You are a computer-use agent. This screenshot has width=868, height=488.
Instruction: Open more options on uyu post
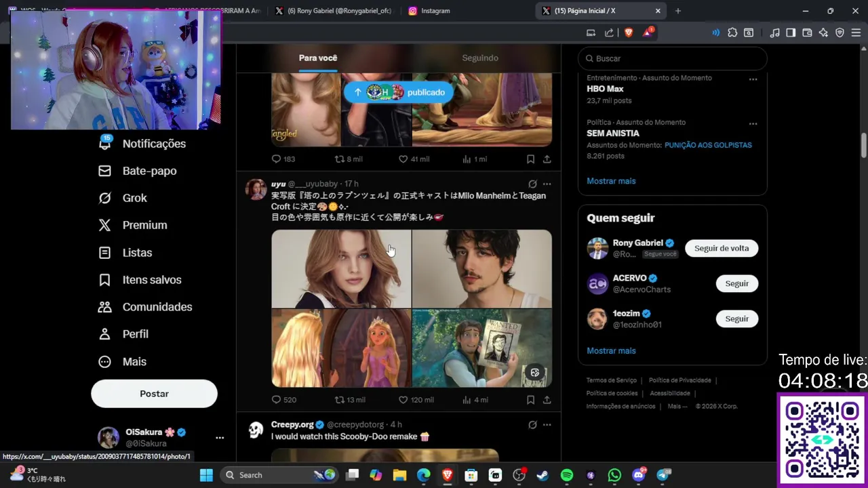tap(547, 184)
